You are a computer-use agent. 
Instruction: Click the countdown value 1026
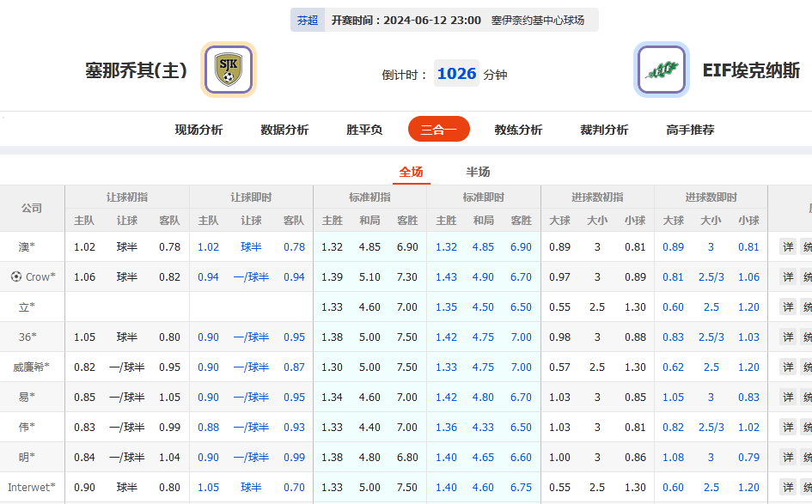(456, 73)
